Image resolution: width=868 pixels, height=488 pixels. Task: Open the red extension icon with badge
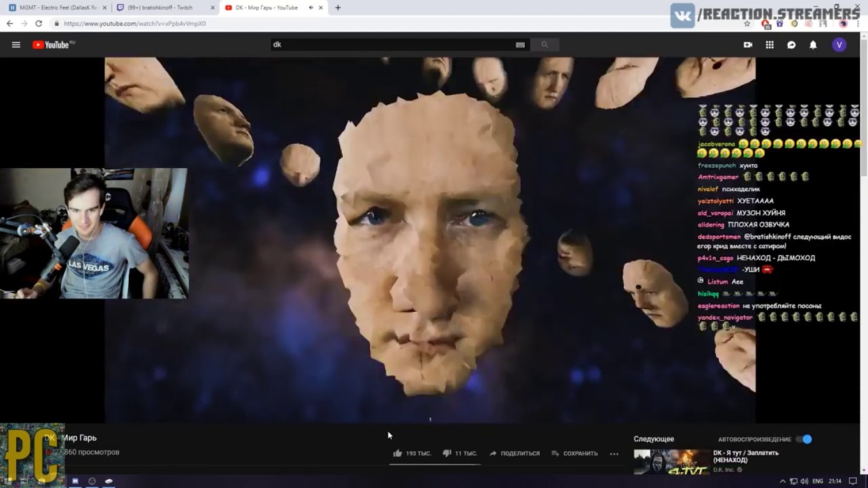tap(766, 24)
